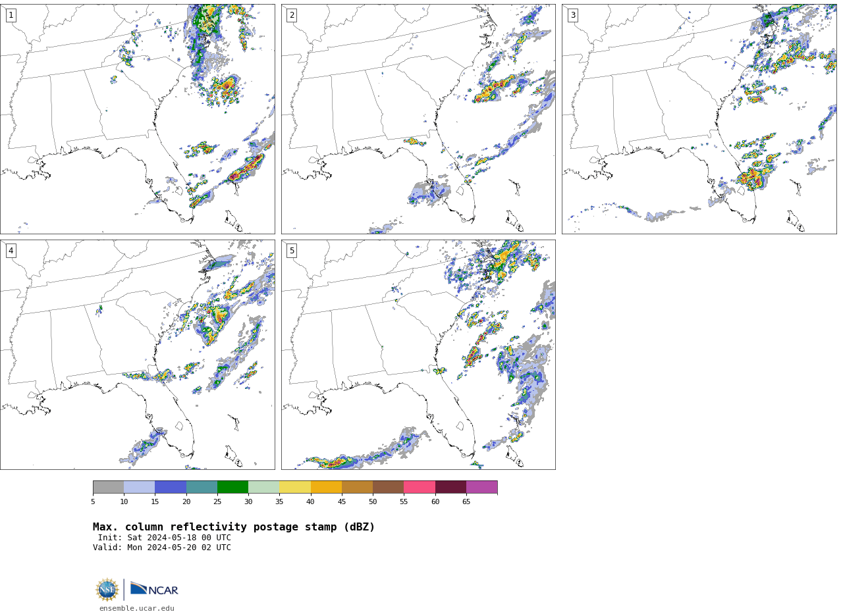Image resolution: width=843 pixels, height=616 pixels.
Task: Click the panel number 1 label
Action: click(11, 15)
